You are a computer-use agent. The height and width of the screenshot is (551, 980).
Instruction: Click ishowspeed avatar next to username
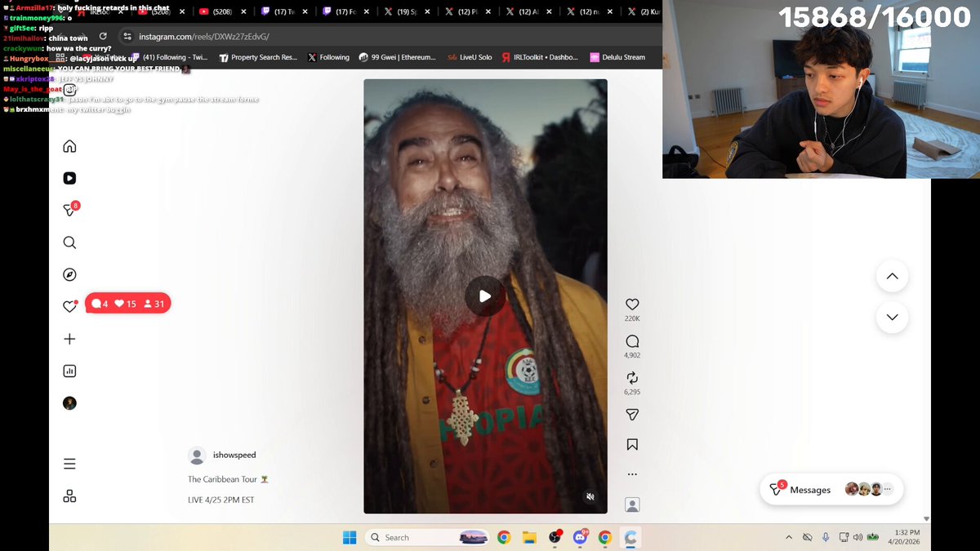[x=197, y=455]
